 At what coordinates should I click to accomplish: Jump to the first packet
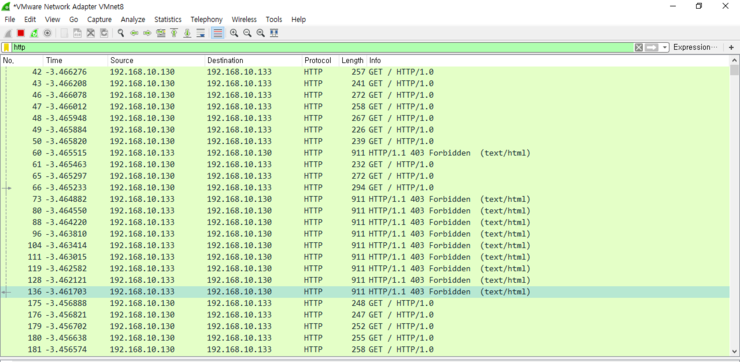click(x=174, y=33)
